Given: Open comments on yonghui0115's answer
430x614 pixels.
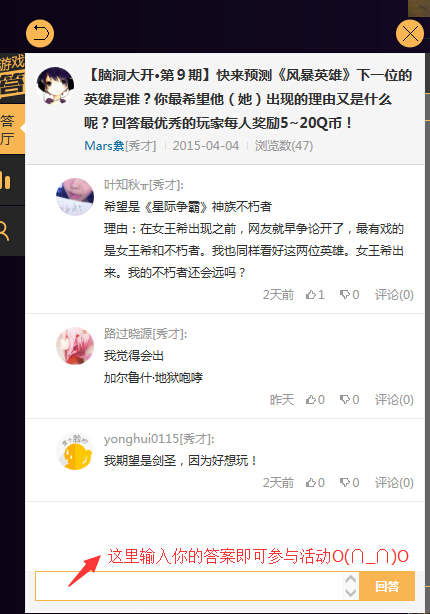Looking at the screenshot, I should [x=394, y=482].
